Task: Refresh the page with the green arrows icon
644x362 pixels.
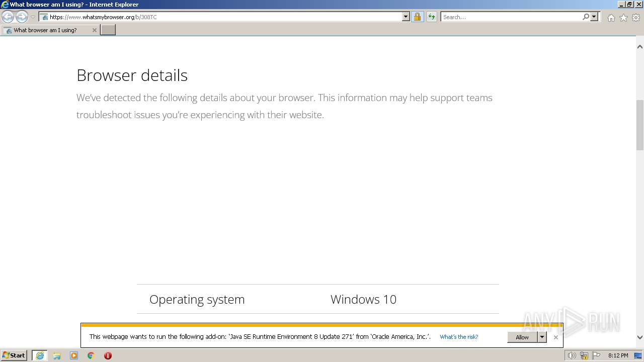Action: [432, 17]
